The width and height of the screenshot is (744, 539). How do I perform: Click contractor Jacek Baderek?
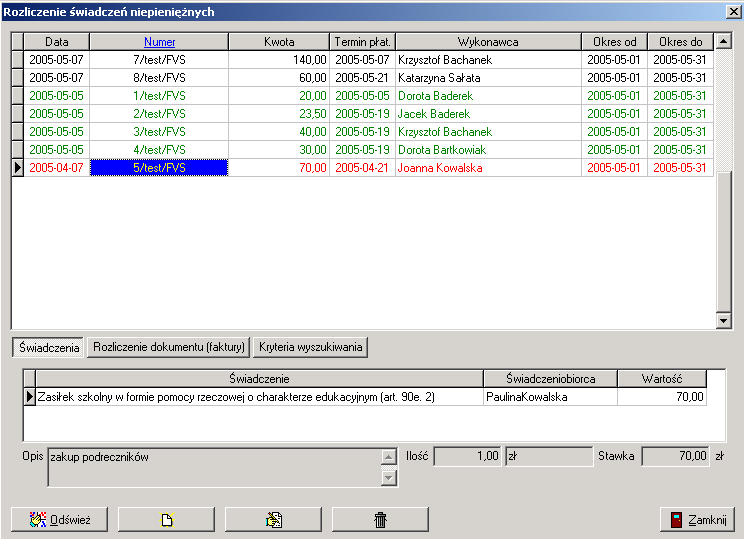tap(434, 114)
